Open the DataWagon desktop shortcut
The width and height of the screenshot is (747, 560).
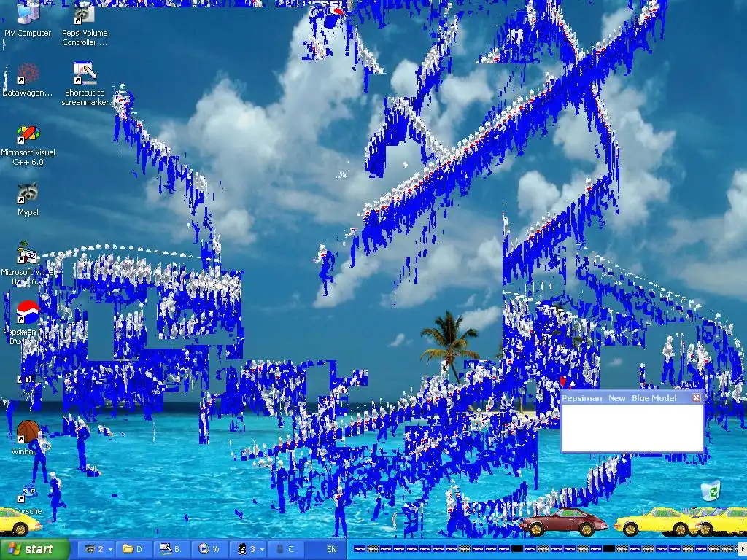click(28, 80)
